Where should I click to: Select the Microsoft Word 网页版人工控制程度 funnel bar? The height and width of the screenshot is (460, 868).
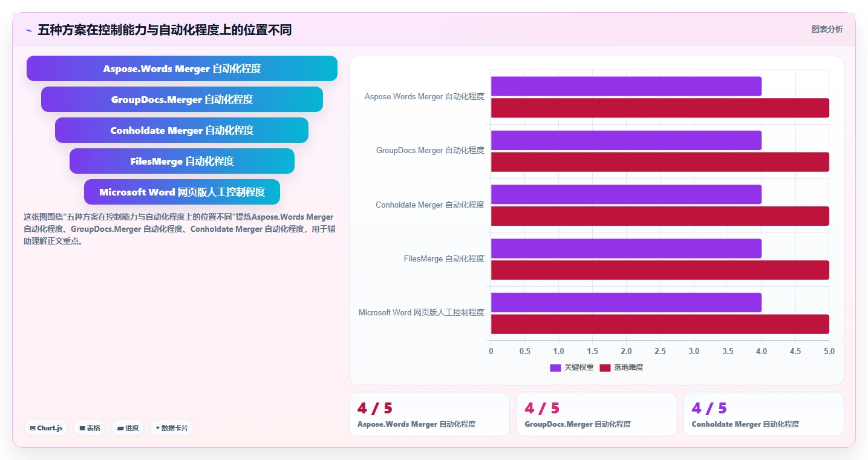(x=182, y=192)
